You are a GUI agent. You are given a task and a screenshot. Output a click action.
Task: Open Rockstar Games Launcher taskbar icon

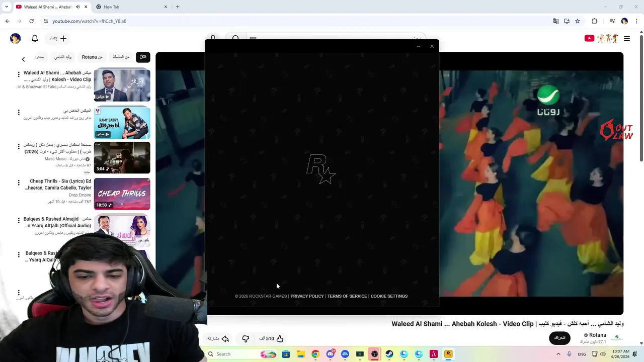click(448, 354)
